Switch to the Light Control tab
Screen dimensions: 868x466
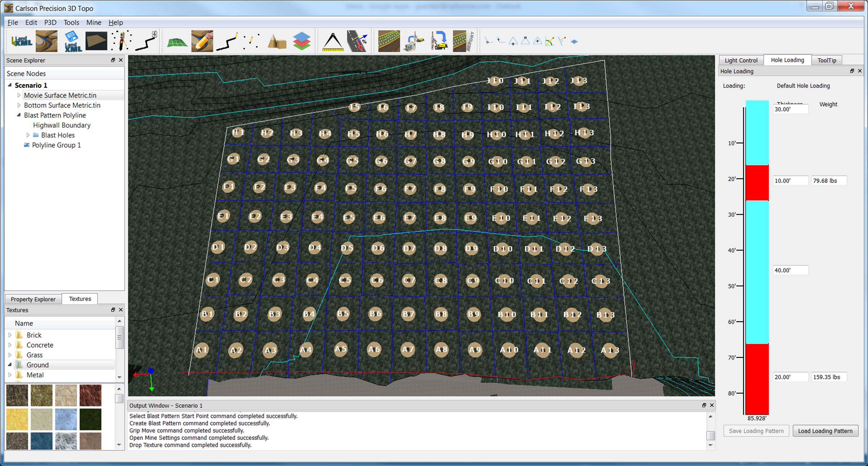pos(741,60)
